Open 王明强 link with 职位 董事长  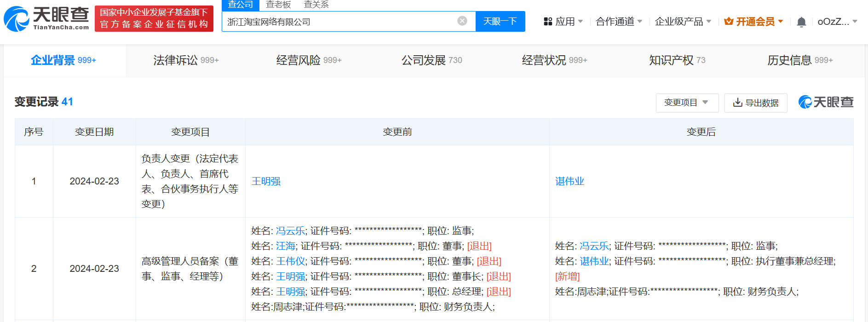[x=290, y=276]
